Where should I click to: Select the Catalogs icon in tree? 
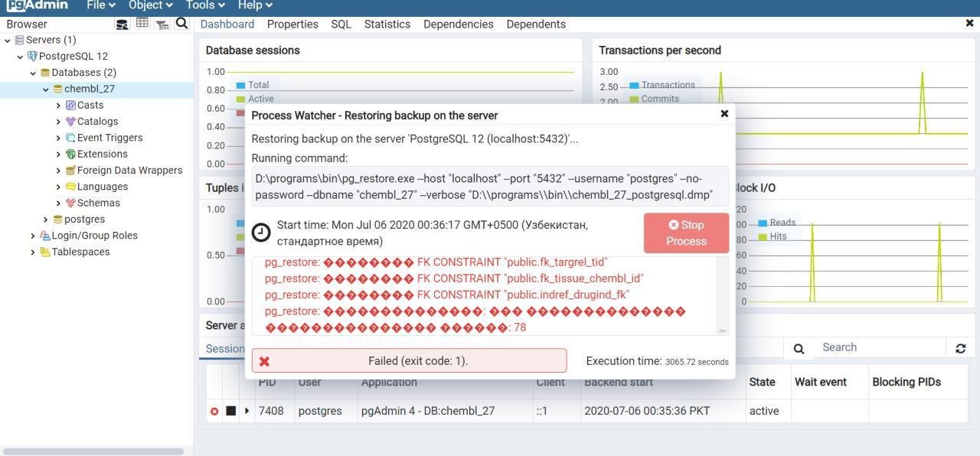click(x=70, y=121)
